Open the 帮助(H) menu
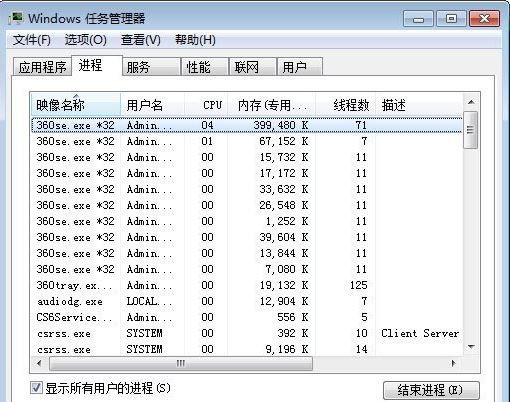Image resolution: width=510 pixels, height=402 pixels. pyautogui.click(x=195, y=40)
